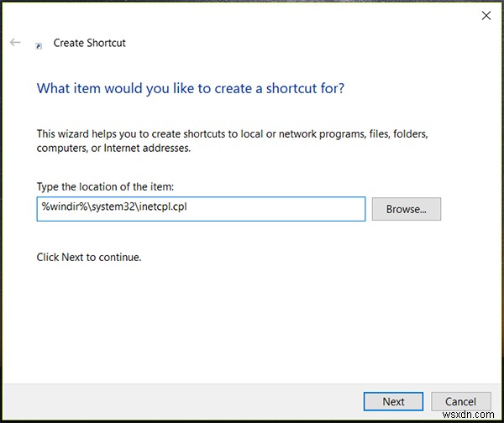The image size is (504, 423).
Task: Click the 'Create Shortcut' title text
Action: [89, 43]
